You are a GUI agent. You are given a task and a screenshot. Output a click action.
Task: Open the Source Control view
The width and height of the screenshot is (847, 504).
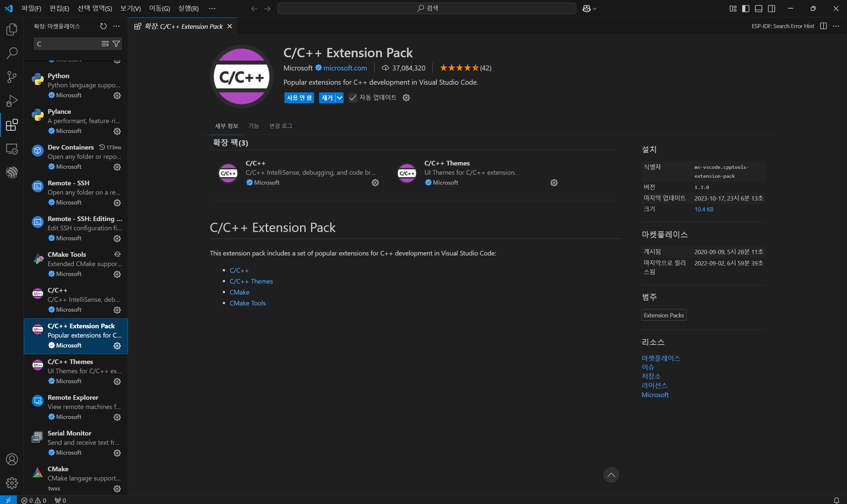12,77
